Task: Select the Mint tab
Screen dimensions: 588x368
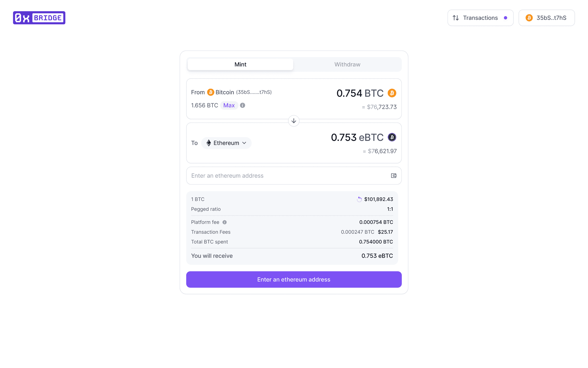Action: (x=240, y=64)
